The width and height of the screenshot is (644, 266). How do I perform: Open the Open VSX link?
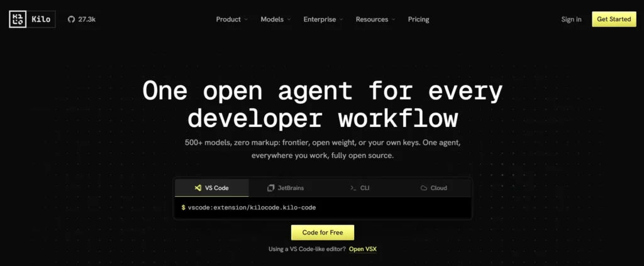coord(363,249)
